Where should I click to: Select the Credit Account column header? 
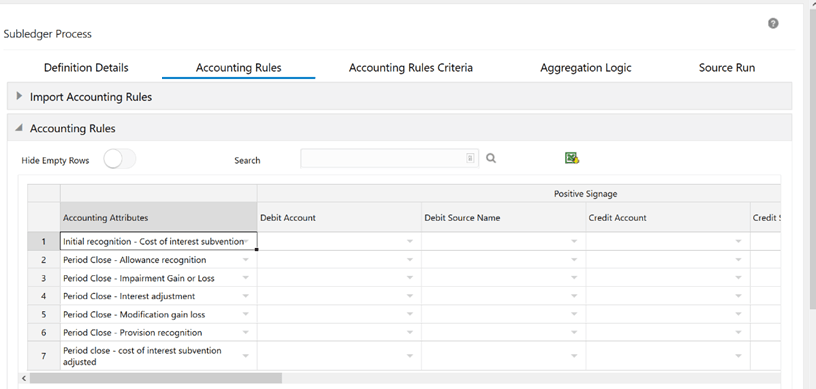click(668, 218)
